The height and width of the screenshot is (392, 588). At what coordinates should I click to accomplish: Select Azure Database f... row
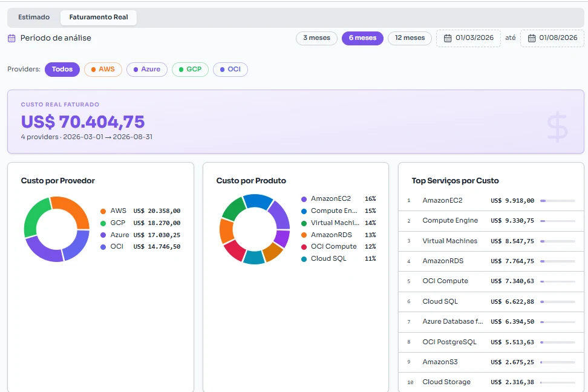click(491, 321)
